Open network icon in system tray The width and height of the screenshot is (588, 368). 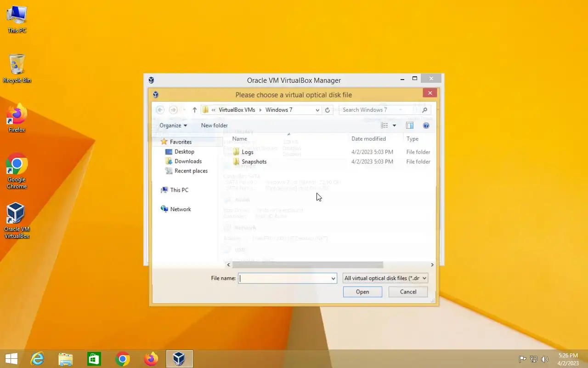(534, 359)
